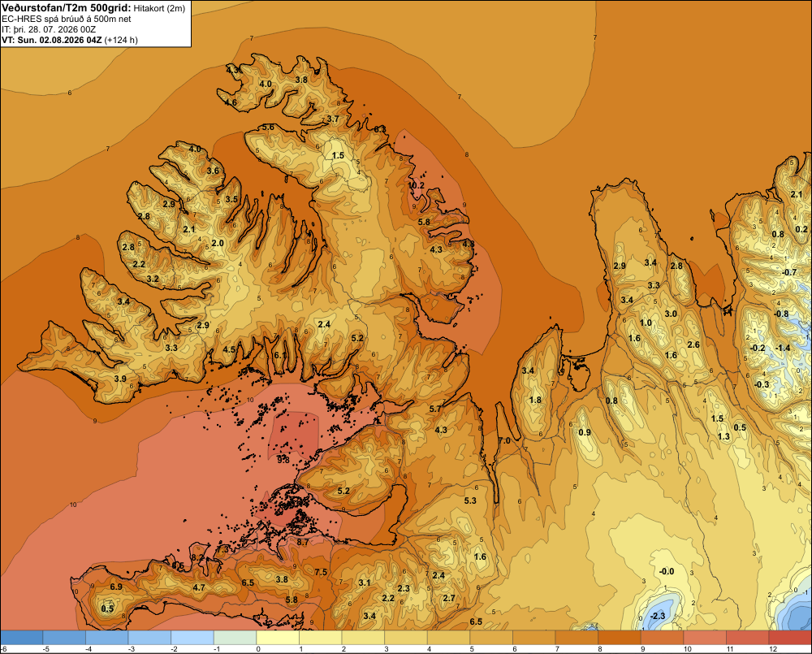The image size is (812, 654).
Task: Click the temperature value 8.2
Action: [x=197, y=557]
